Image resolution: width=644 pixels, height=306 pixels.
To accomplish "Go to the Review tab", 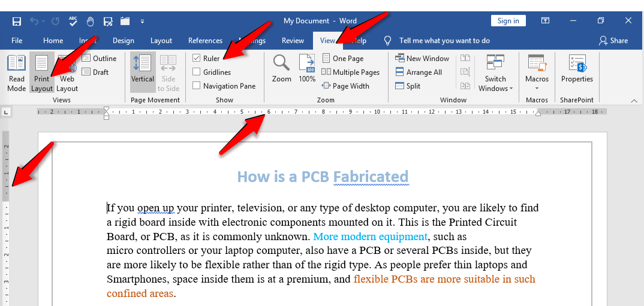I will coord(293,41).
